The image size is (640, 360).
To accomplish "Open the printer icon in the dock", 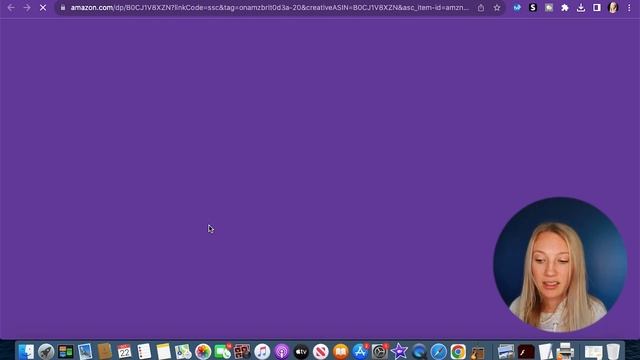I will click(x=565, y=351).
